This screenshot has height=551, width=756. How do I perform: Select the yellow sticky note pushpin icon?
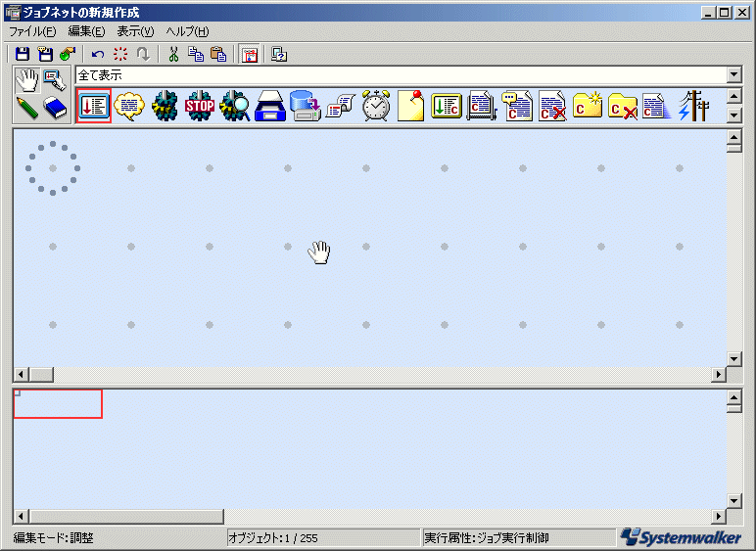pyautogui.click(x=410, y=106)
